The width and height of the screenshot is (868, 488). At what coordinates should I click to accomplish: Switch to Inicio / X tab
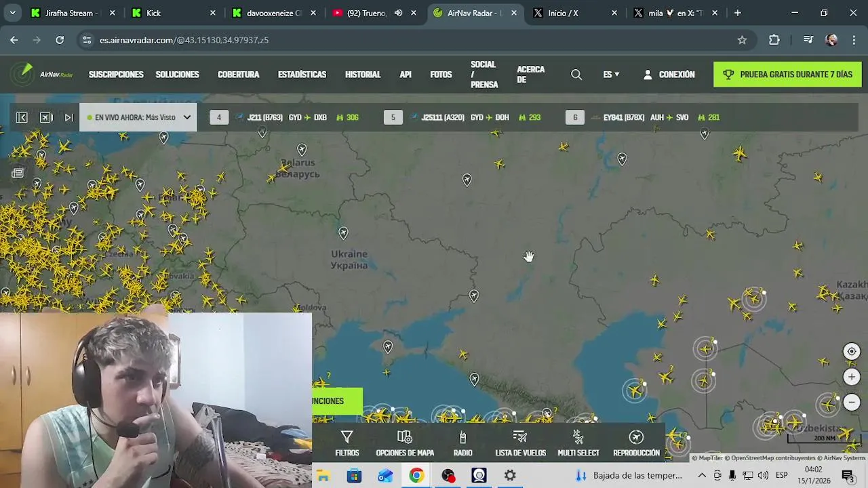pyautogui.click(x=576, y=13)
